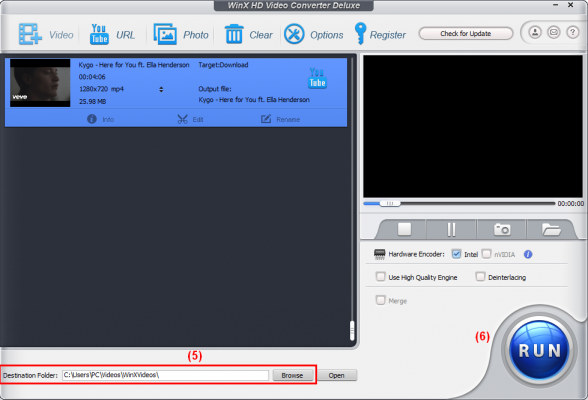Click the Check for Update button
Screen dimensions: 588x400
pos(465,33)
